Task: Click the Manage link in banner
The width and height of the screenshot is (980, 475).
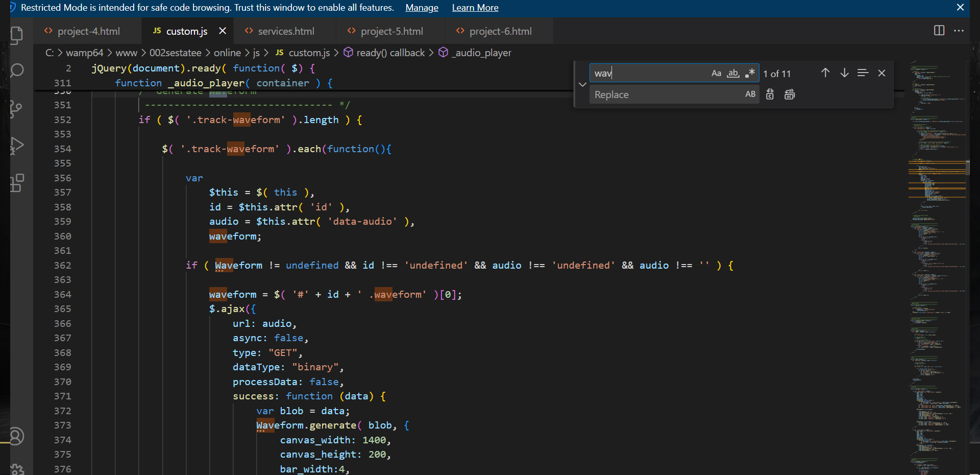Action: [422, 8]
